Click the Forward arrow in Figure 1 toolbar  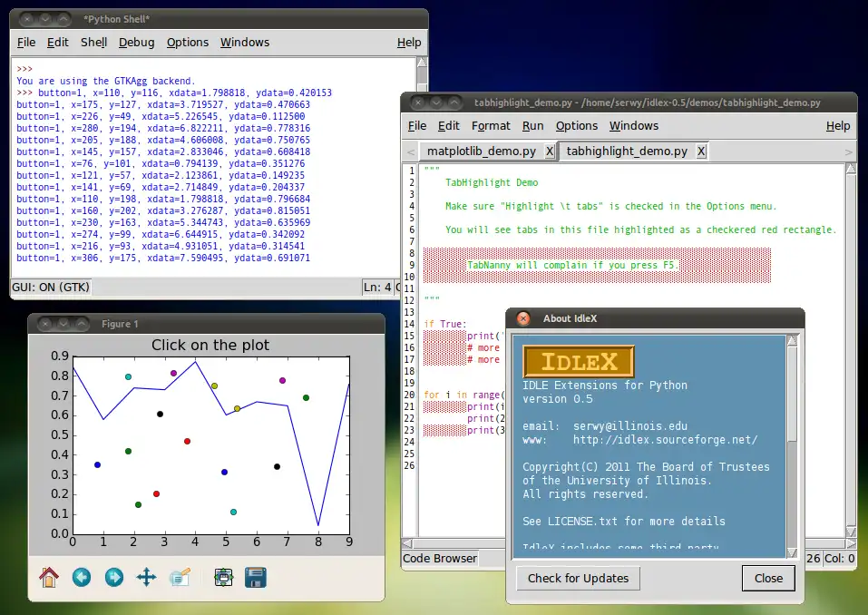coord(114,578)
